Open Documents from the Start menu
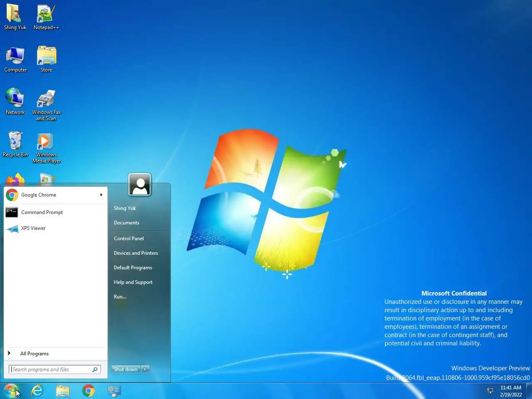The height and width of the screenshot is (399, 532). pos(126,223)
